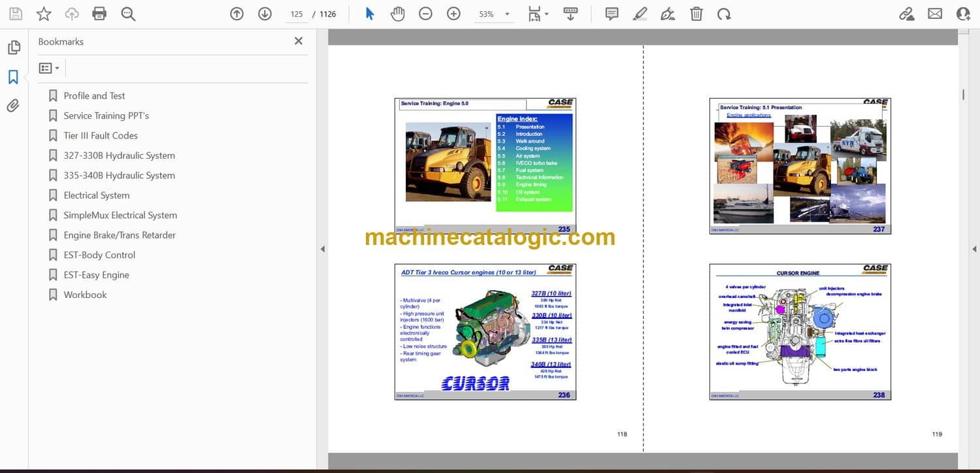Select the Highlight text pen tool
Screen dimensions: 980x473
[x=640, y=14]
